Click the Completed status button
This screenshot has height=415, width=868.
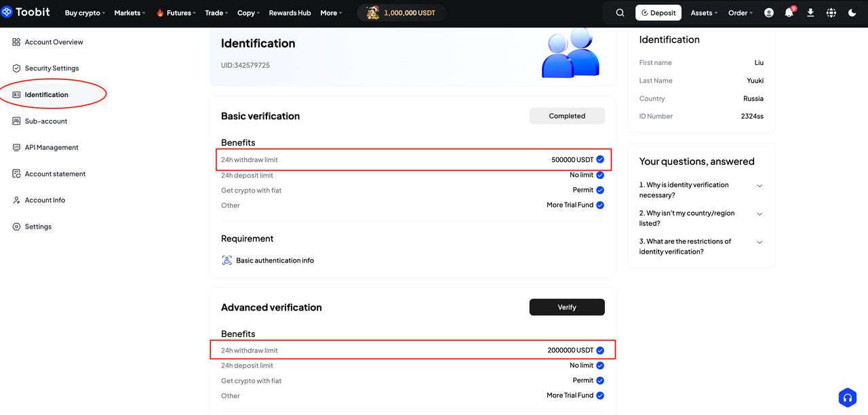point(567,116)
